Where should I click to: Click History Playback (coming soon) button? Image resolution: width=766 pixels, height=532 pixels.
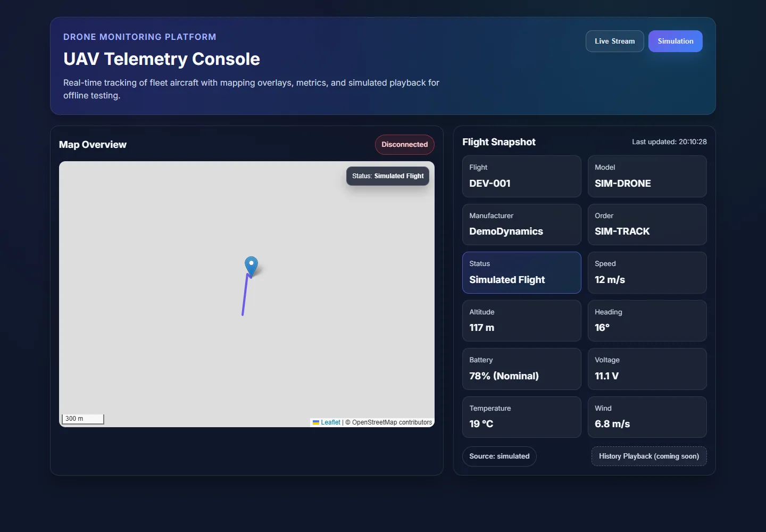[649, 456]
